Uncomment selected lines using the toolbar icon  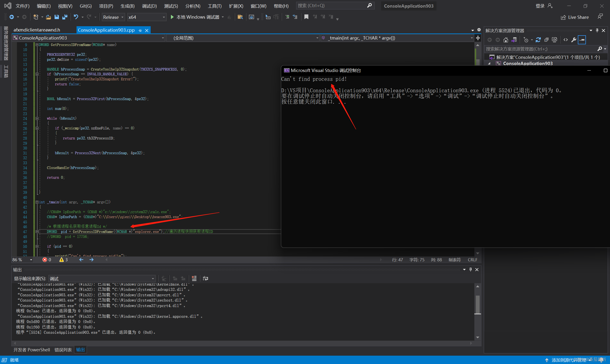(x=295, y=17)
